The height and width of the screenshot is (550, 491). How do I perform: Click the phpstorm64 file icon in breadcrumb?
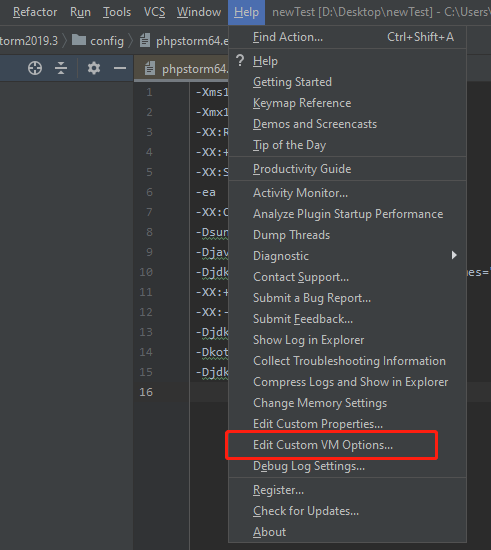click(x=145, y=40)
